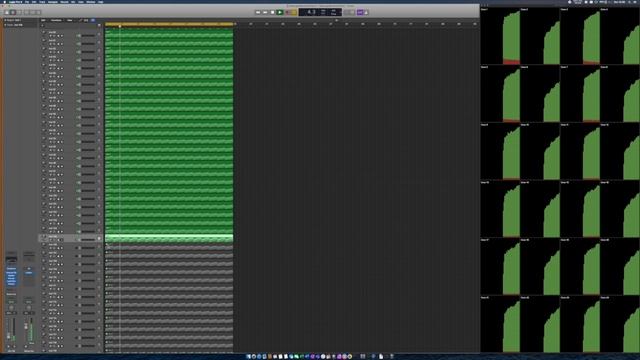Expand the Region inspector disclosure triangle

click(5, 20)
